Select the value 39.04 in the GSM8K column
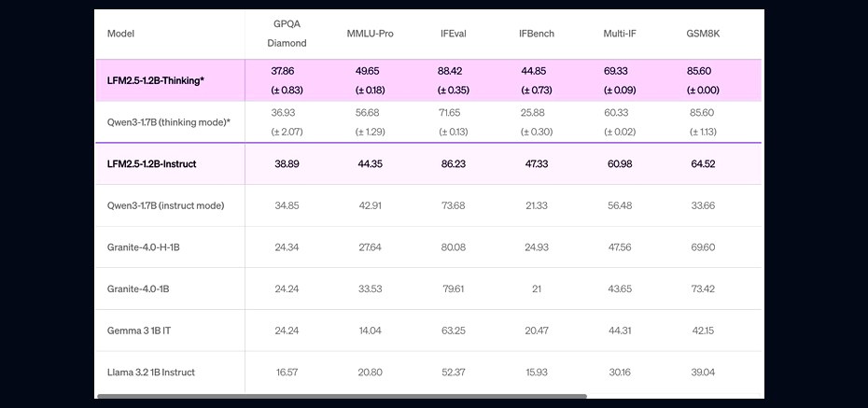Screen dimensions: 868x408 tap(703, 372)
